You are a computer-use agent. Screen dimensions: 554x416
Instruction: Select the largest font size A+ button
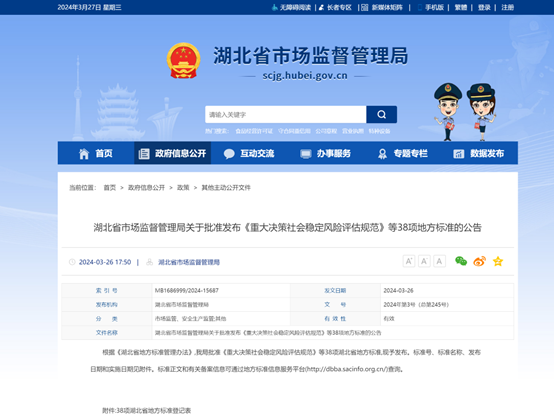pos(409,261)
